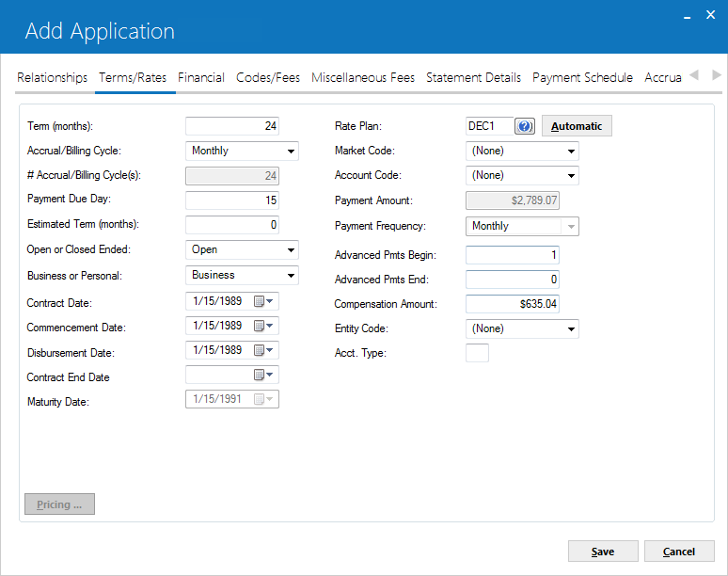Click the Acct. Type box
The width and height of the screenshot is (728, 576).
pyautogui.click(x=477, y=353)
